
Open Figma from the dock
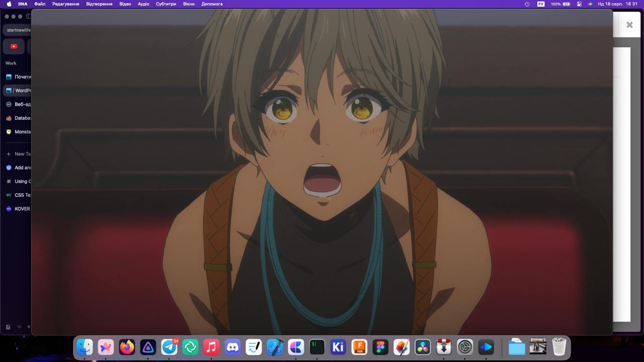(x=380, y=347)
